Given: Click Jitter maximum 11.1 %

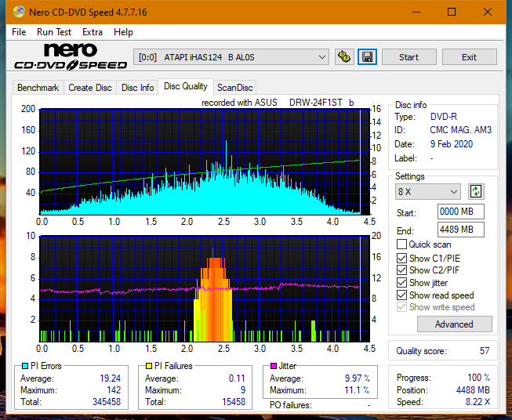Looking at the screenshot, I should point(358,390).
